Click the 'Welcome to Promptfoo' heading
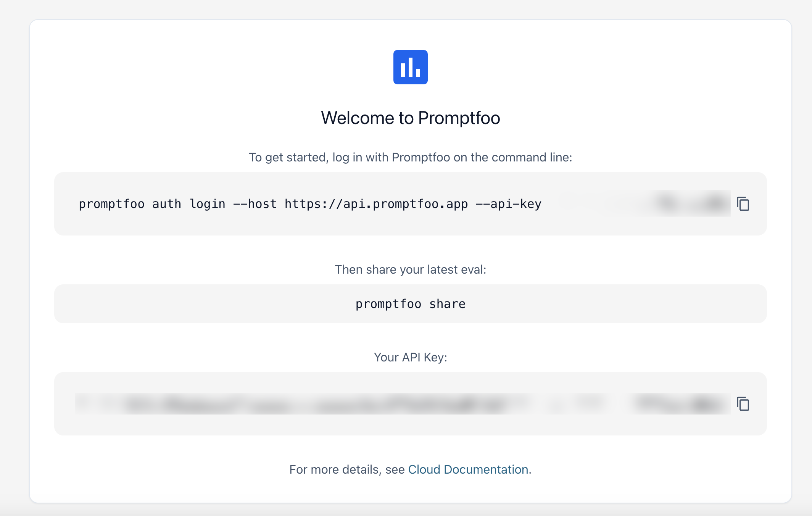Image resolution: width=812 pixels, height=516 pixels. [410, 118]
